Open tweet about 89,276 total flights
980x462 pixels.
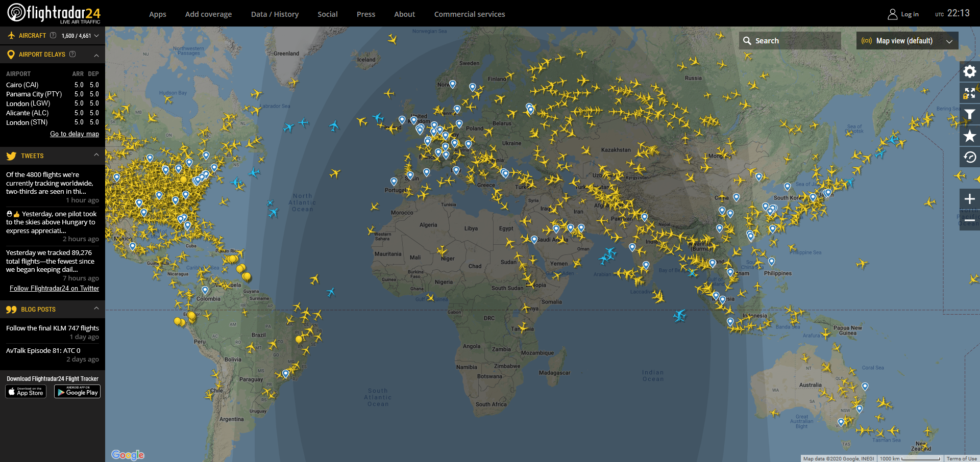[x=50, y=261]
